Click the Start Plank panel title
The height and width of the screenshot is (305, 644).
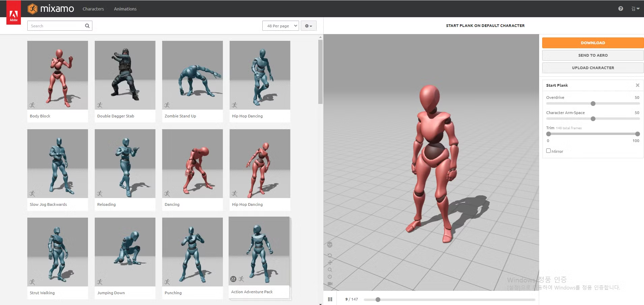click(557, 85)
